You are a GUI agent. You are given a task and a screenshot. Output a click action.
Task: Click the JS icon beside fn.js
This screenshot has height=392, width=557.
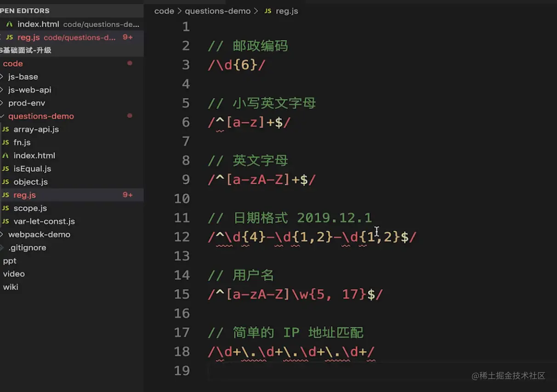6,142
